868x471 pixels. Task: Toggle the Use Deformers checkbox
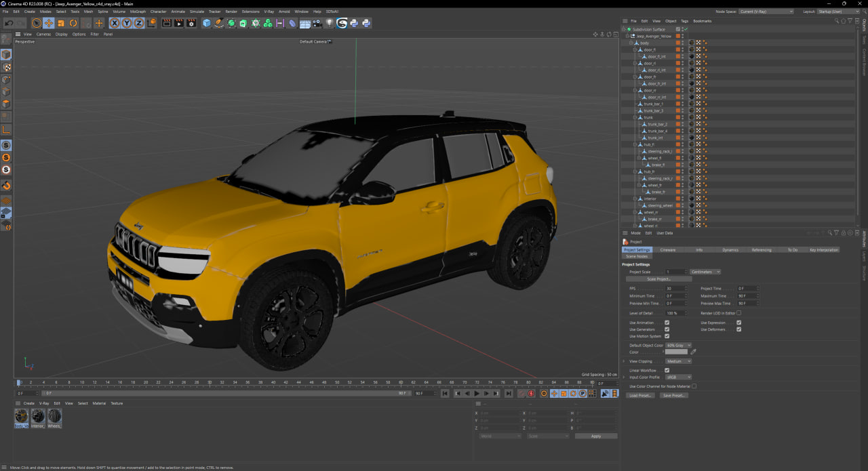point(738,329)
